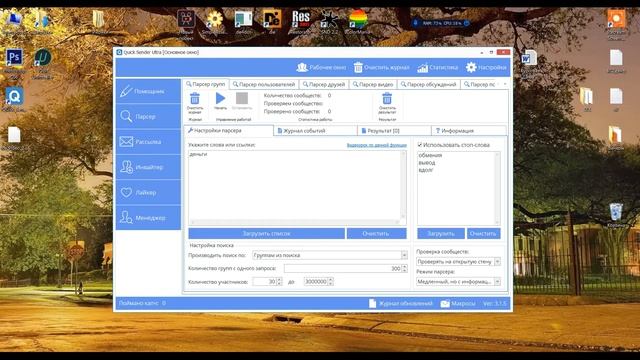Click Очистить журнал in the top blue bar

pos(382,67)
